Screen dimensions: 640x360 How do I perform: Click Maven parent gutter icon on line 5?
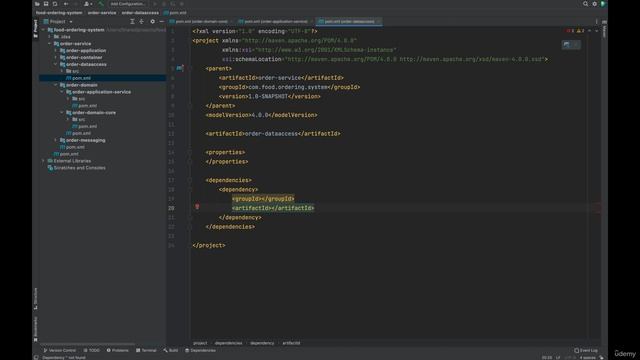click(180, 68)
